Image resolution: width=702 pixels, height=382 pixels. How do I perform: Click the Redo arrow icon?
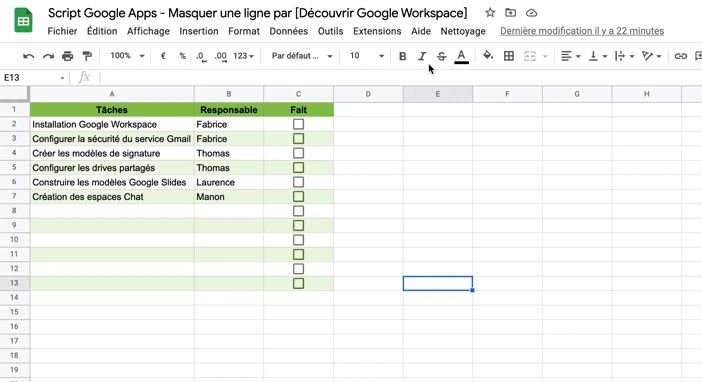tap(48, 56)
